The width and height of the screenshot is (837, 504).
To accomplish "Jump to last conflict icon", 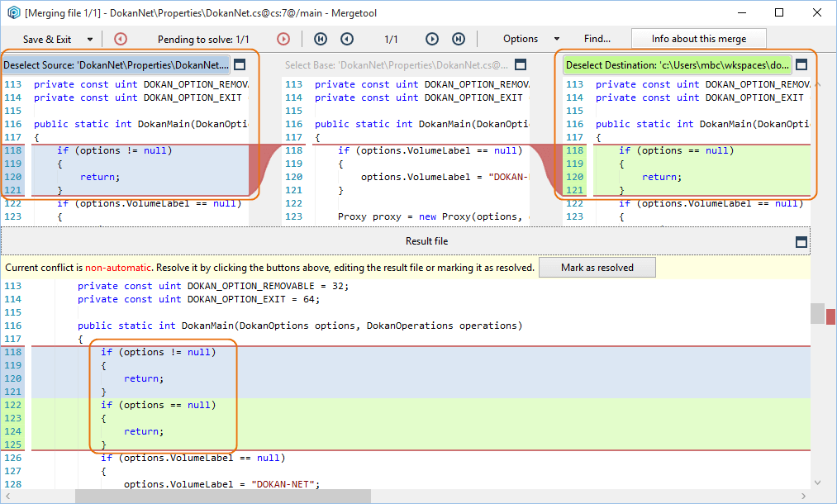I will (x=459, y=39).
